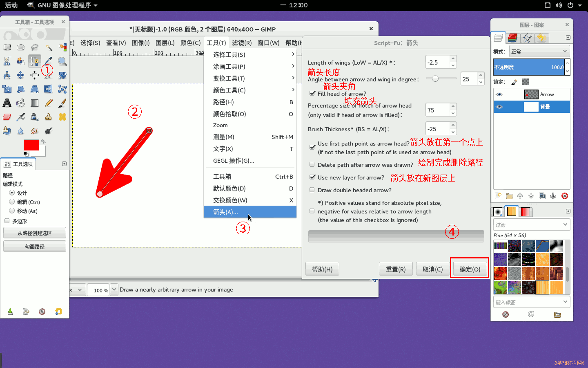The image size is (588, 368).
Task: Expand the 涂画工具(P) submenu
Action: pos(250,66)
